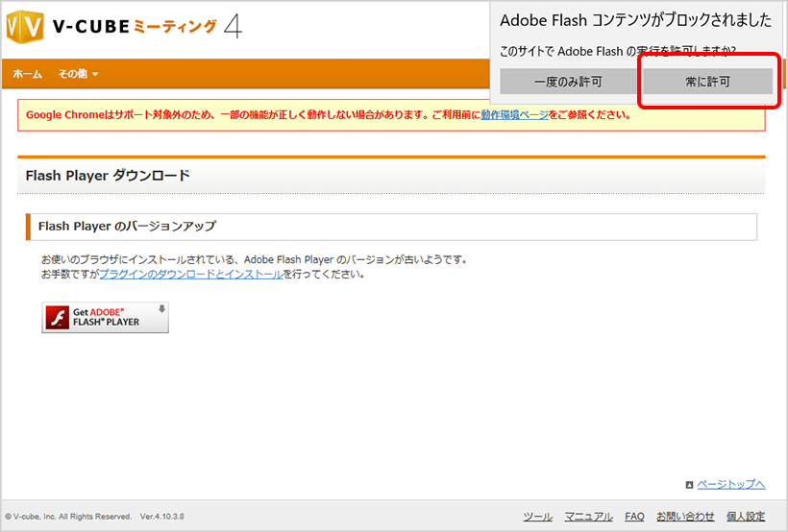Click the Google Chrome unsupported warning text
Image resolution: width=788 pixels, height=532 pixels.
pos(329,115)
